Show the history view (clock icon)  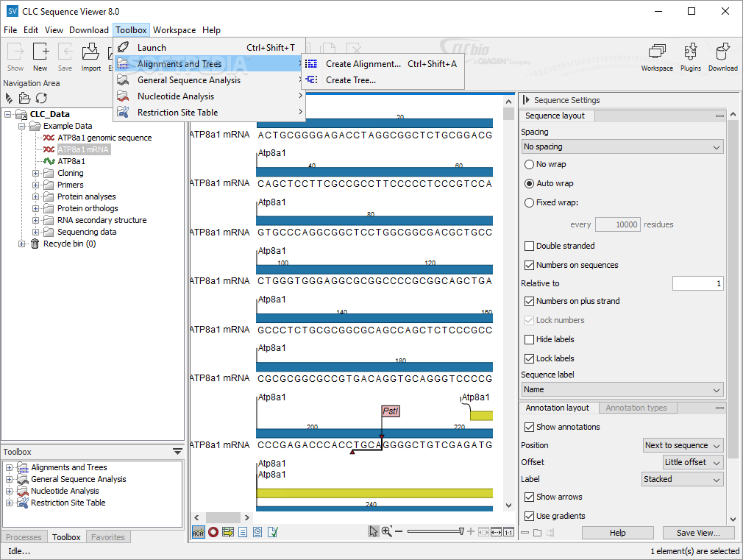coord(257,532)
